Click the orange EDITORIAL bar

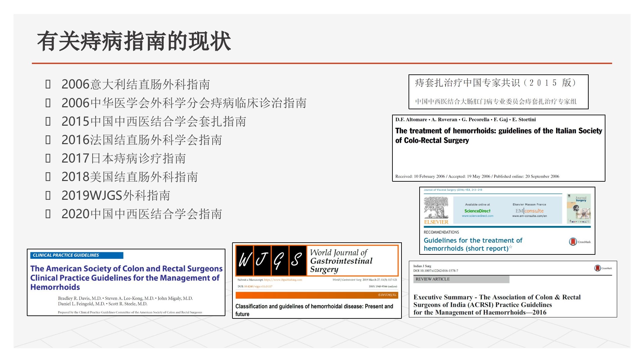317,295
